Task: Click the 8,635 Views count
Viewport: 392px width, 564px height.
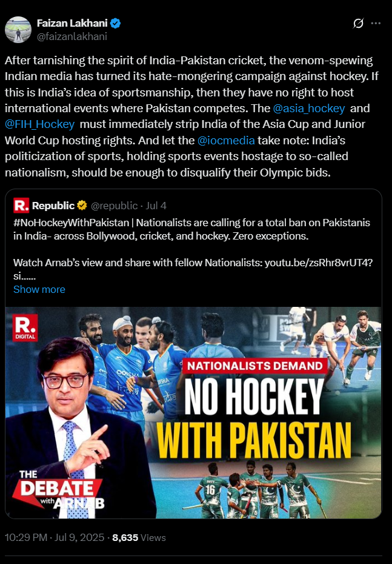Action: pos(139,538)
